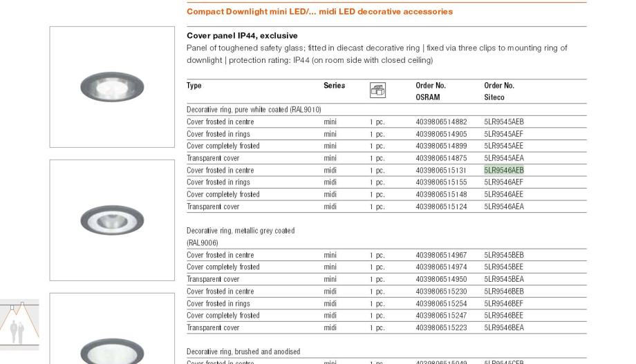Viewport: 636px width, 364px height.
Task: Click the 'midi' series cell for 5LR9546AEB
Action: (x=330, y=170)
